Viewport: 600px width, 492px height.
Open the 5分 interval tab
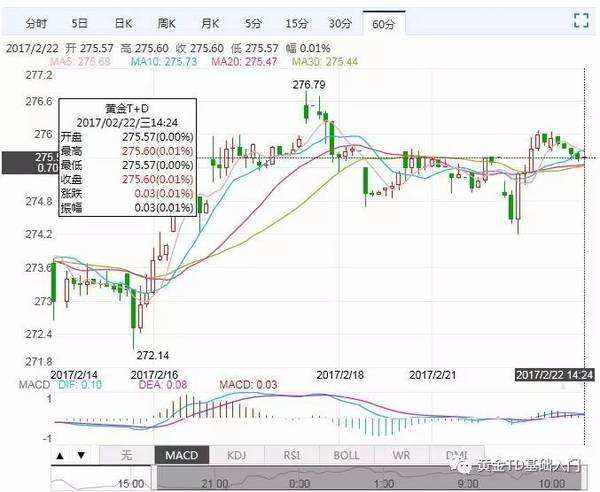click(253, 24)
